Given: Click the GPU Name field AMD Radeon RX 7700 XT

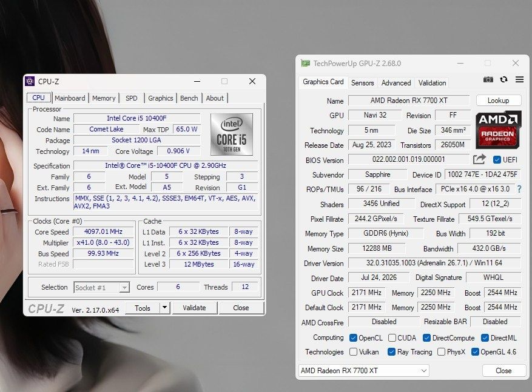Looking at the screenshot, I should point(409,101).
